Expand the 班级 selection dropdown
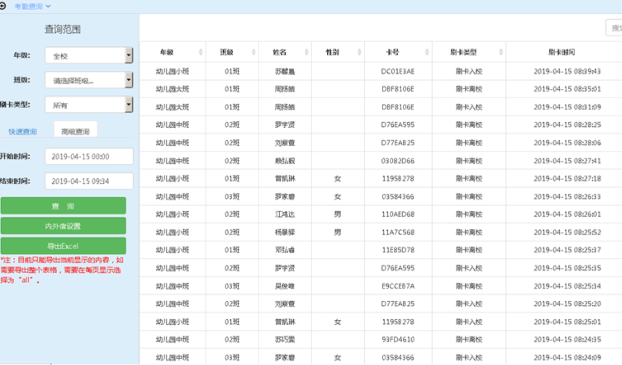 coord(89,80)
